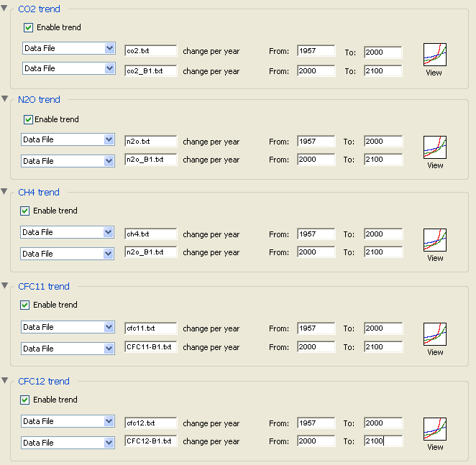Open the CFC12 trend View chart icon
The image size is (476, 465).
pos(434,429)
